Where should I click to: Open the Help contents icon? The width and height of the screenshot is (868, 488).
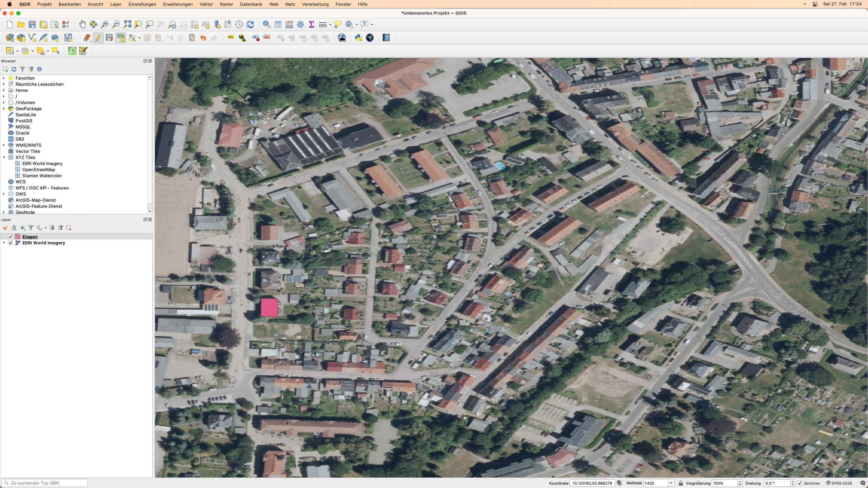(386, 38)
